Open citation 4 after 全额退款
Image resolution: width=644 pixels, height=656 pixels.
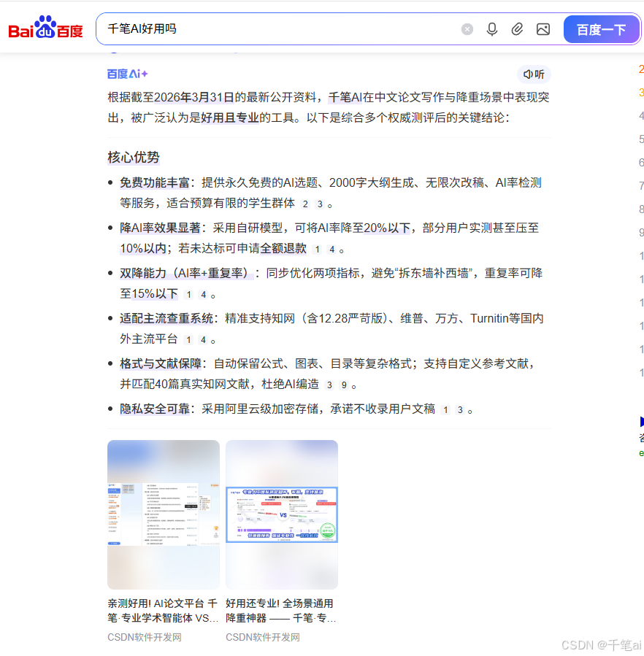coord(331,250)
